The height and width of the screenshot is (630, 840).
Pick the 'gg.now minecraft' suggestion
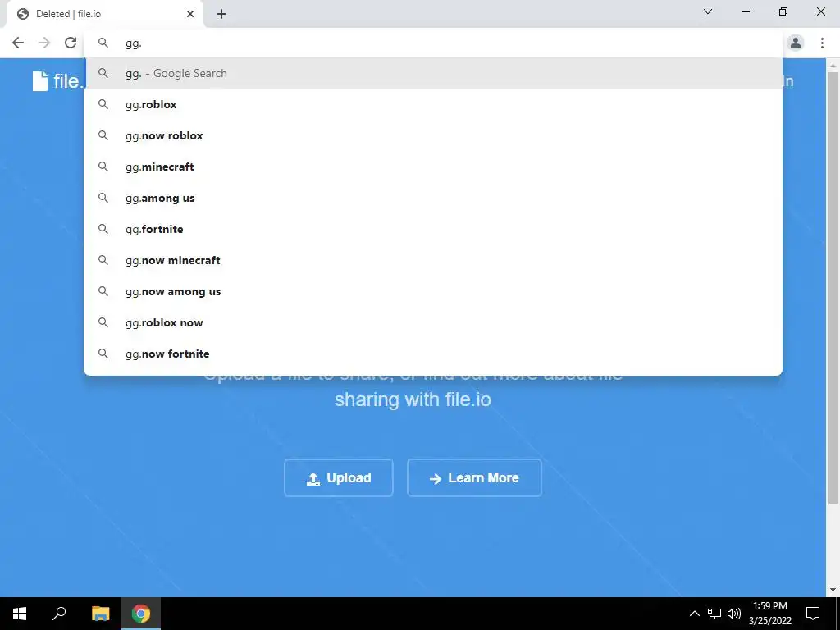(x=433, y=260)
